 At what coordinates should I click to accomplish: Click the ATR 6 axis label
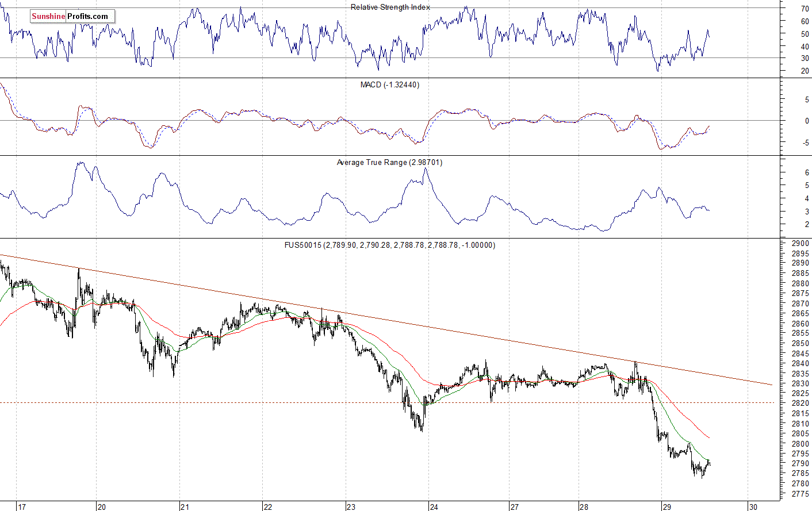point(807,172)
